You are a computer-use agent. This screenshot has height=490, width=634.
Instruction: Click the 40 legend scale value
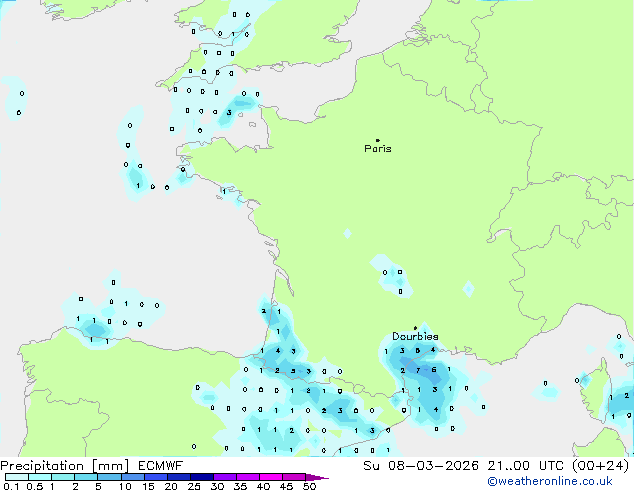coord(263,486)
